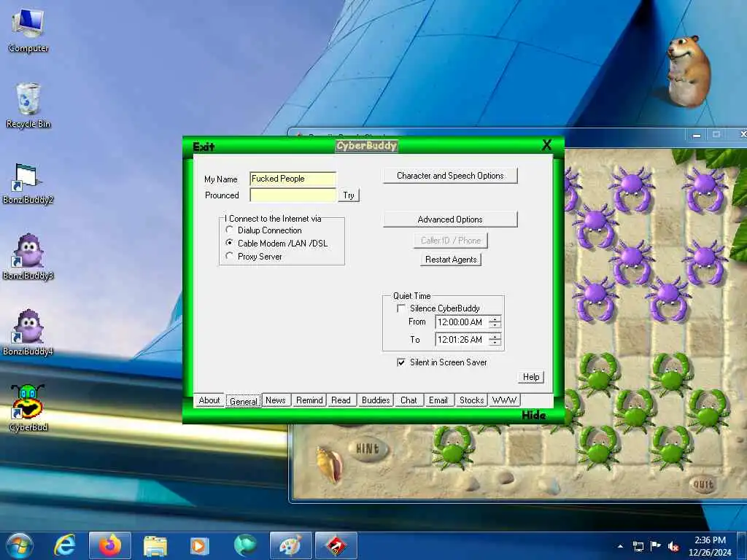Click the seashell in the game window
This screenshot has width=747, height=560.
330,464
